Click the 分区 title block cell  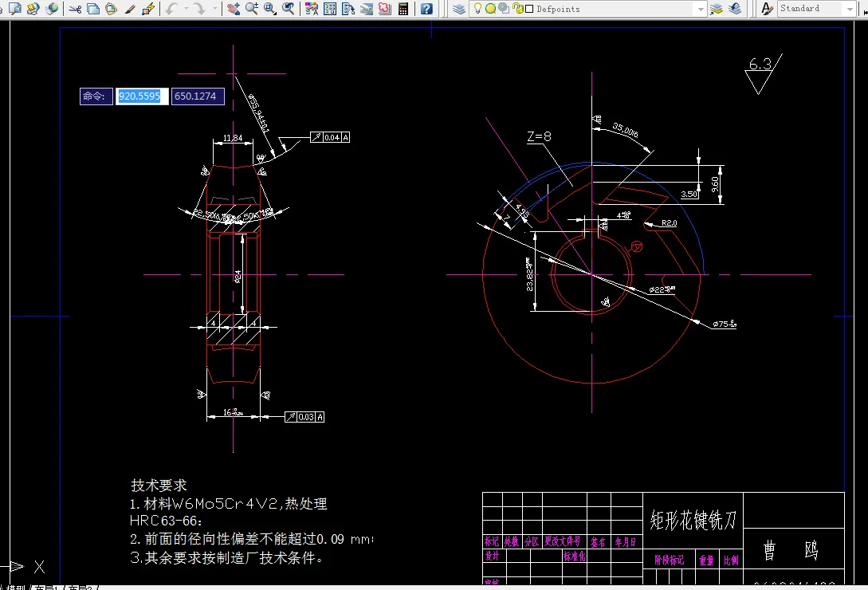tap(532, 542)
